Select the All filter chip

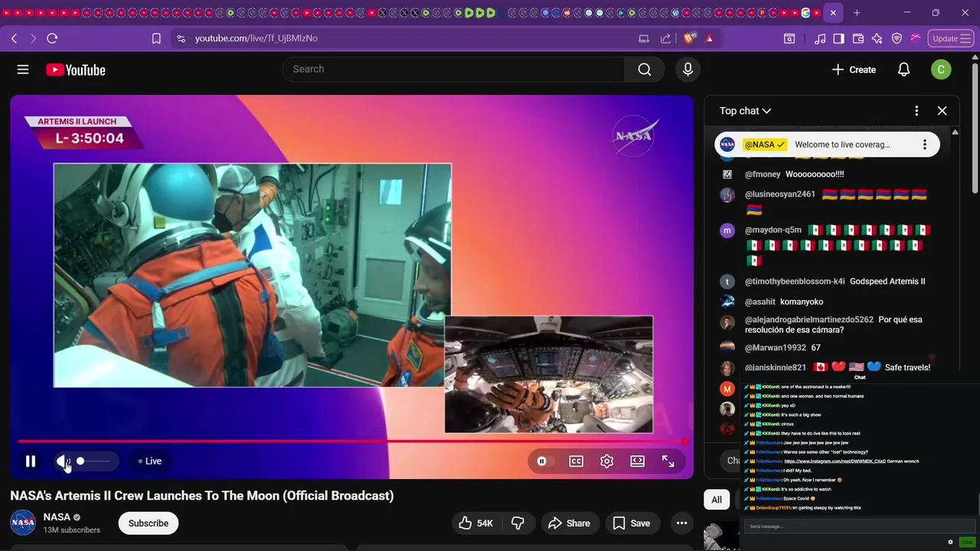click(x=717, y=500)
